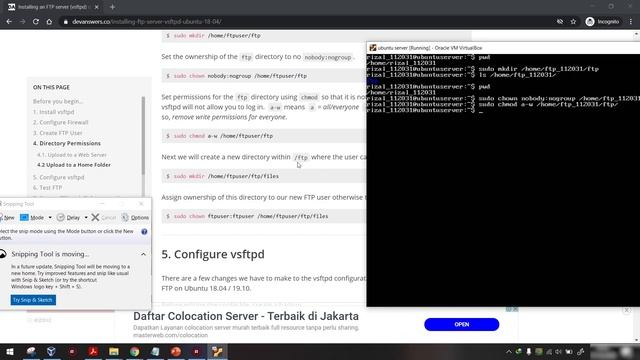
Task: Open the Windows Start menu
Action: (x=10, y=351)
